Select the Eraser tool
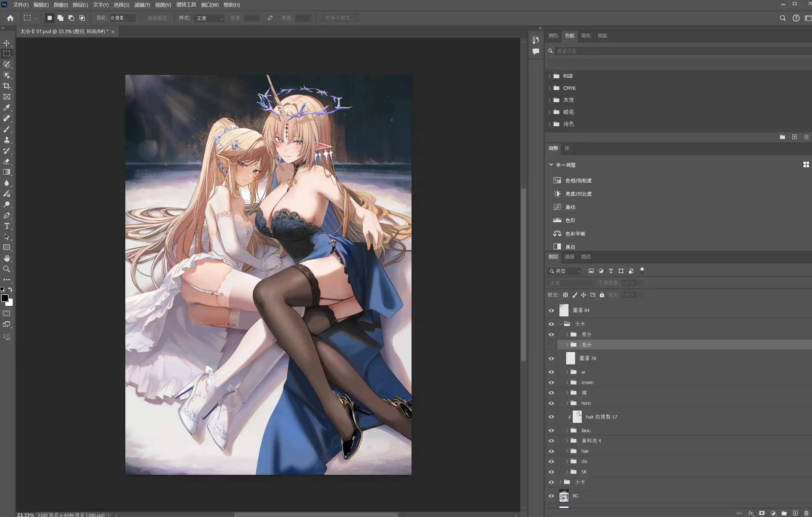 click(x=6, y=161)
